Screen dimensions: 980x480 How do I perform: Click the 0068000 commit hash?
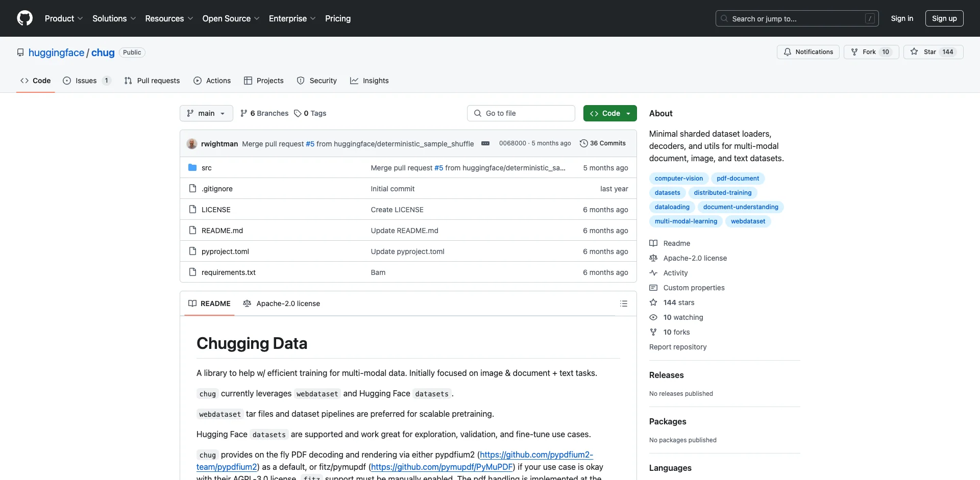[512, 143]
